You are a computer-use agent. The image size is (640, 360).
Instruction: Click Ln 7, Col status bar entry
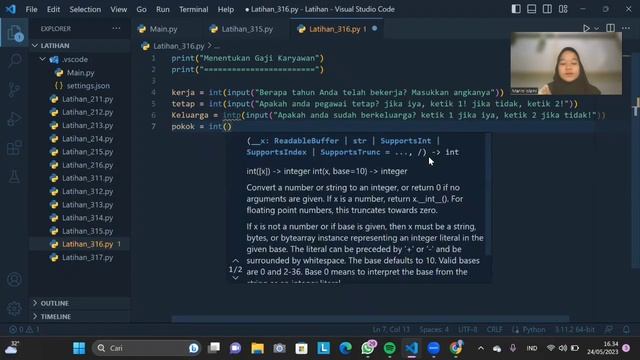click(x=391, y=330)
